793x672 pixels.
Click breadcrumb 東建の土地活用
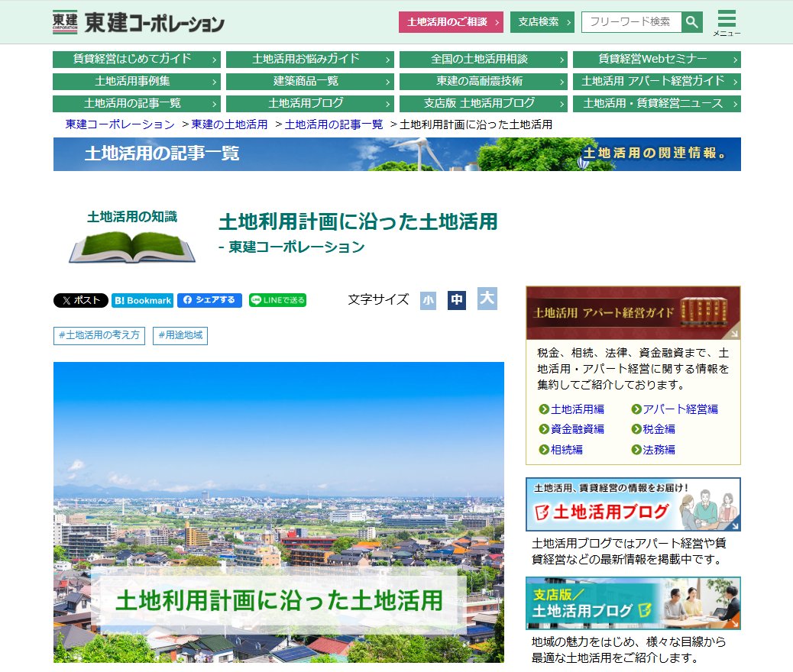[230, 124]
